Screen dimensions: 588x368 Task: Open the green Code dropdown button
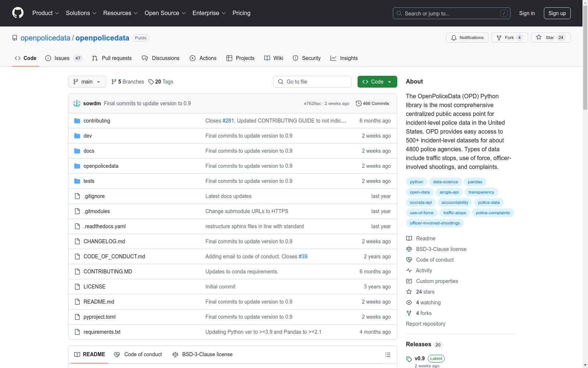pos(377,82)
